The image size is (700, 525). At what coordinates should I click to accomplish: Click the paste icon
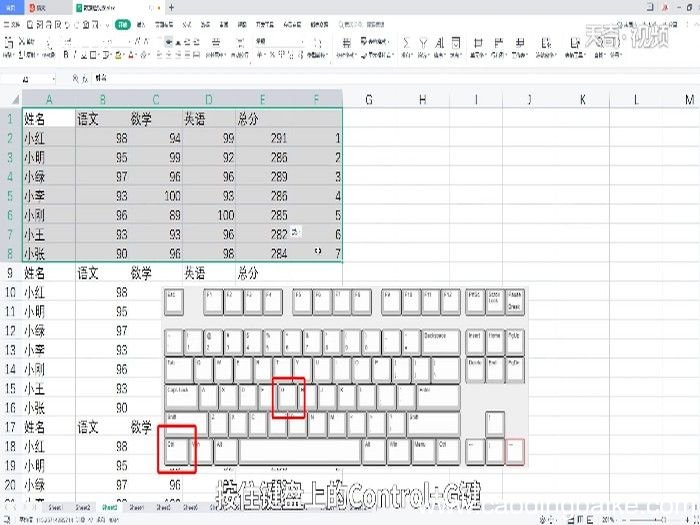tap(8, 43)
